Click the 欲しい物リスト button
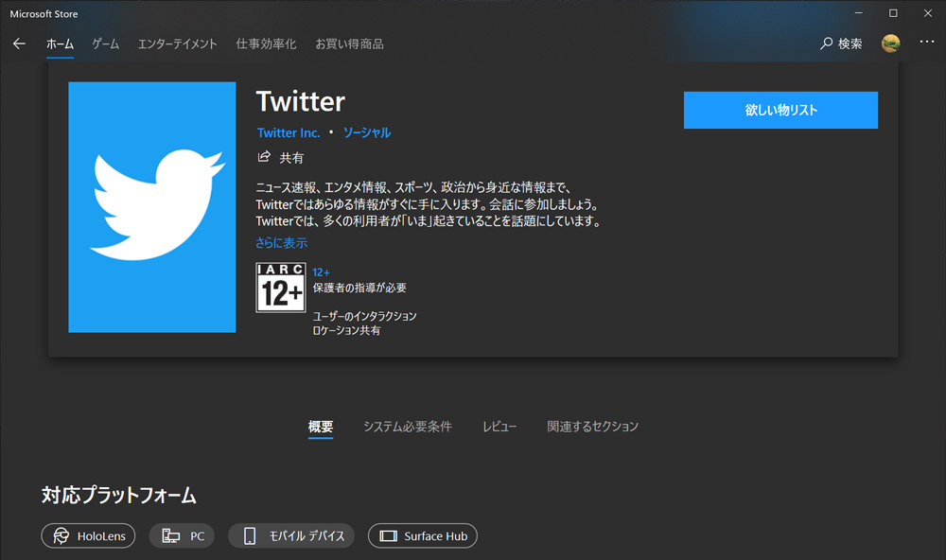Screen dimensions: 946x560 point(780,110)
